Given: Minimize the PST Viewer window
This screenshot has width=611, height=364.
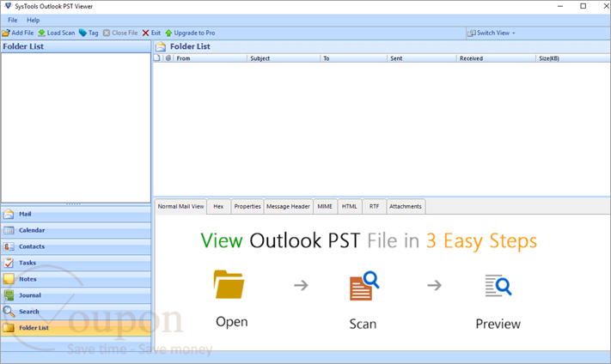Looking at the screenshot, I should [560, 6].
